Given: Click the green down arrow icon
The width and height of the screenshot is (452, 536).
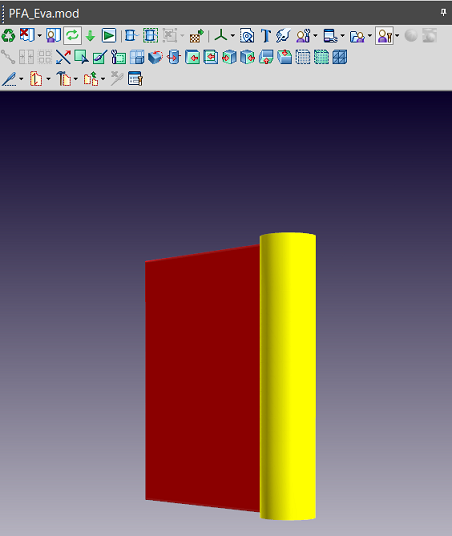Looking at the screenshot, I should (90, 36).
